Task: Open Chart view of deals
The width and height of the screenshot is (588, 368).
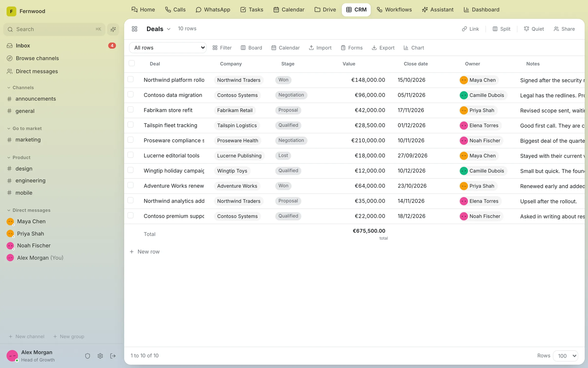Action: [414, 48]
